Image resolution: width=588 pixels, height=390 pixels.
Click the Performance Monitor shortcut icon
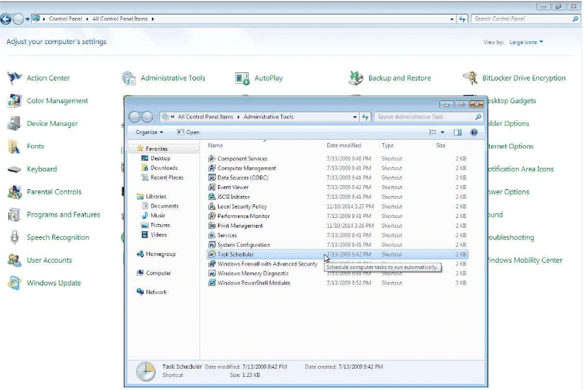[212, 216]
